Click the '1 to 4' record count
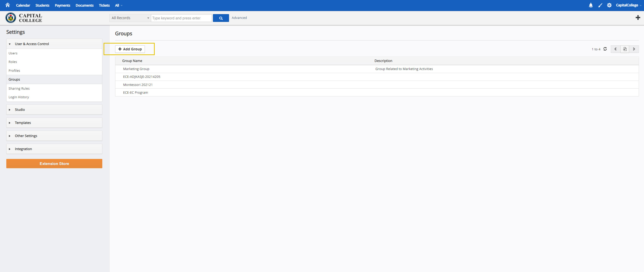This screenshot has width=644, height=272. (596, 49)
